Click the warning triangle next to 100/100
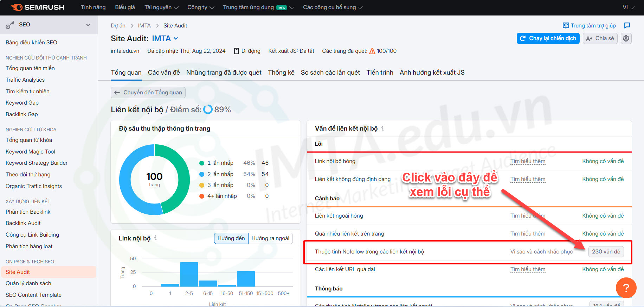 pyautogui.click(x=372, y=51)
